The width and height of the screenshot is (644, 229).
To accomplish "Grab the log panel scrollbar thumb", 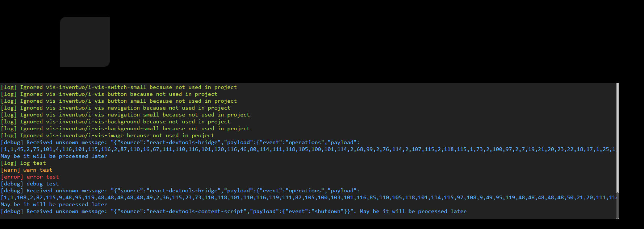I will point(618,205).
